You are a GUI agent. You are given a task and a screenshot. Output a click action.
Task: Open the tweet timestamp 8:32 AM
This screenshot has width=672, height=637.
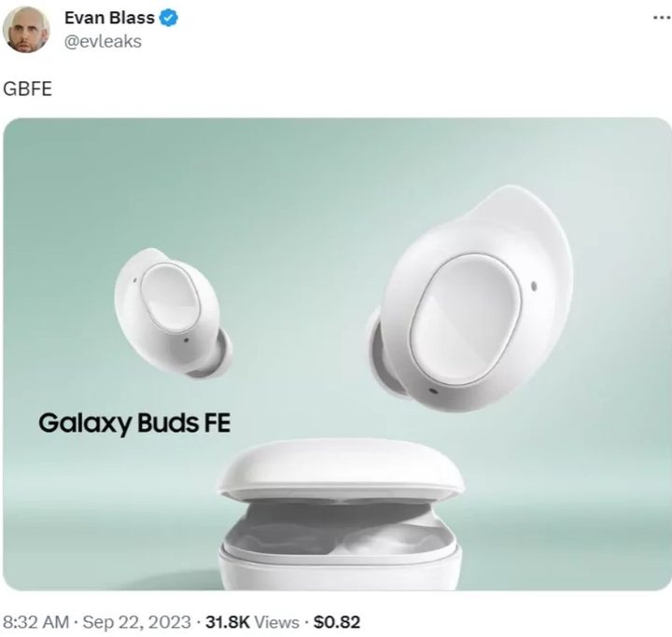pos(36,621)
